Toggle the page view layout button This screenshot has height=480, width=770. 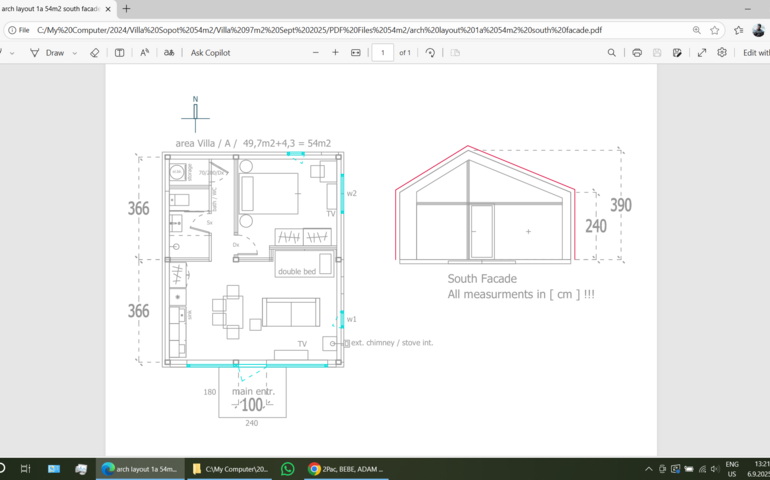click(x=120, y=52)
